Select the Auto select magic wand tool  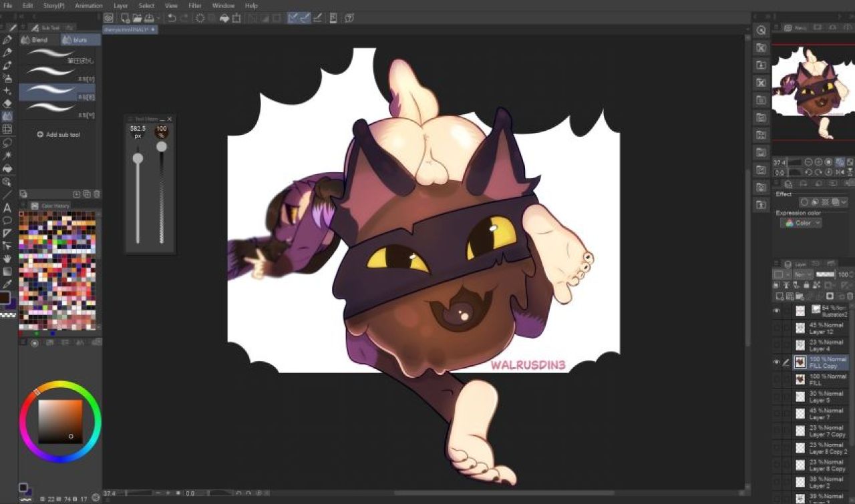tap(7, 156)
